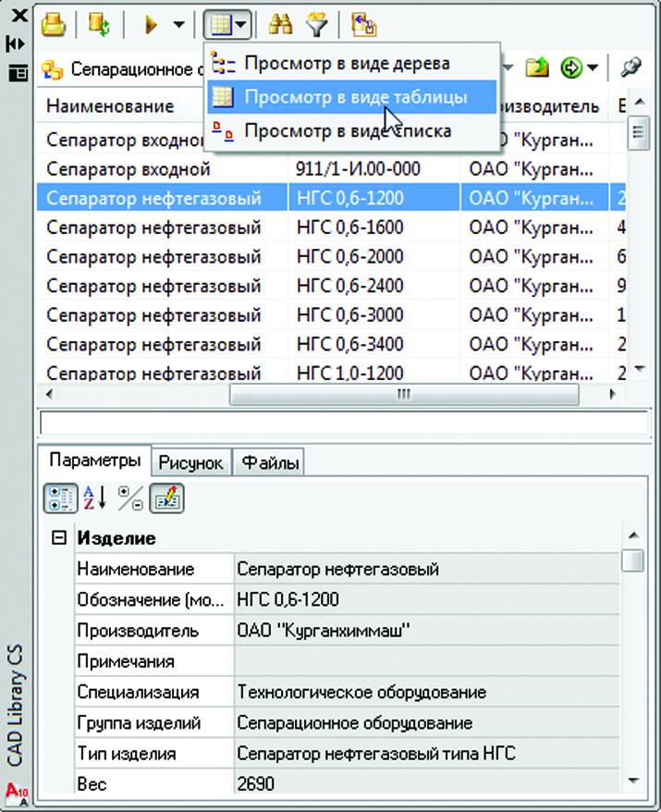Toggle the palette auto-hide arrows icon

point(16,43)
